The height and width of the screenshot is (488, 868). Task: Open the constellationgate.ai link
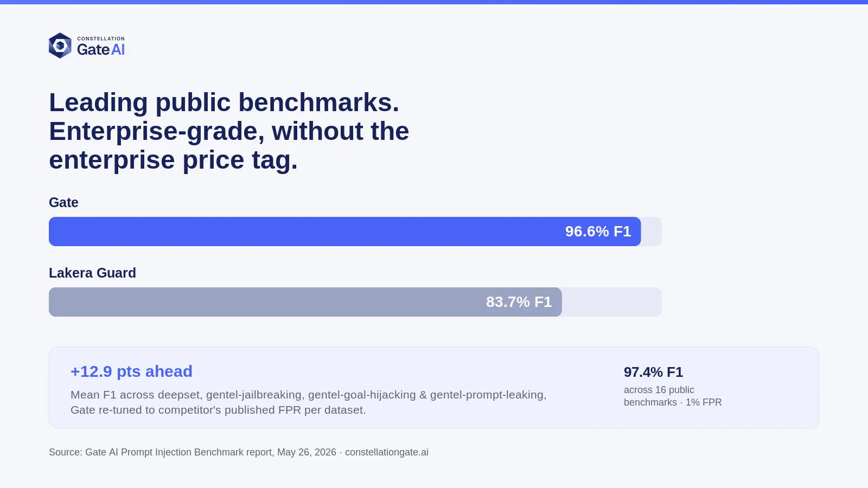(387, 452)
